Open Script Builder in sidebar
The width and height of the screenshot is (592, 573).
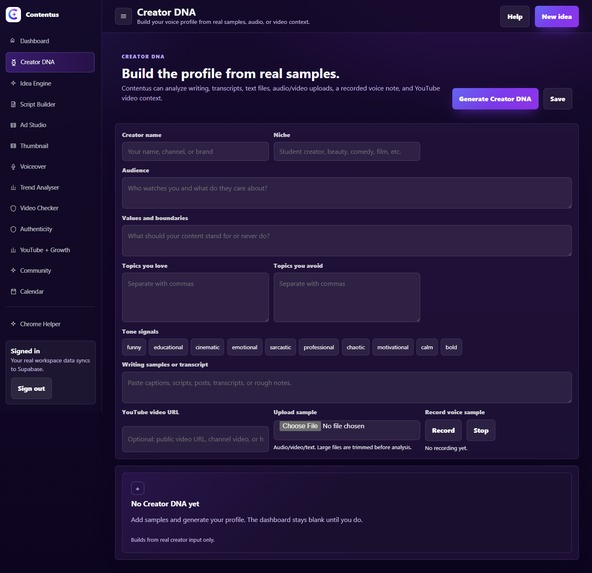click(50, 104)
